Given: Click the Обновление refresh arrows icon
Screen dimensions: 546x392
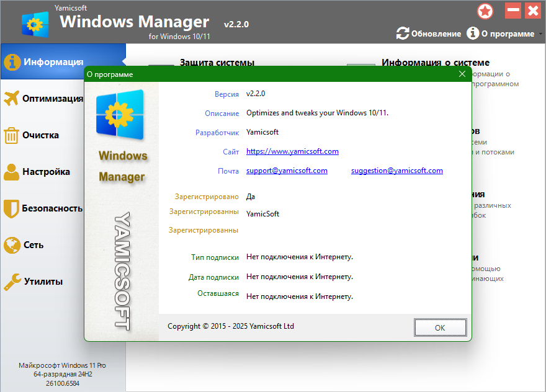Looking at the screenshot, I should [403, 33].
